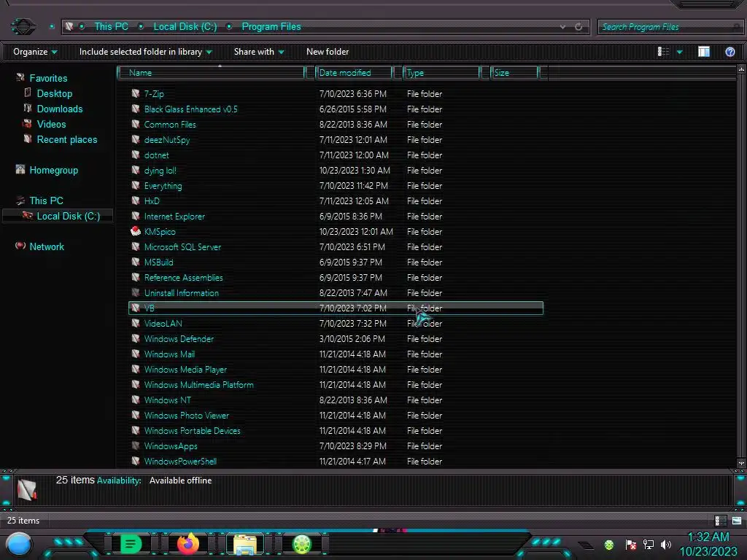
Task: Click the back navigation orb
Action: click(23, 27)
